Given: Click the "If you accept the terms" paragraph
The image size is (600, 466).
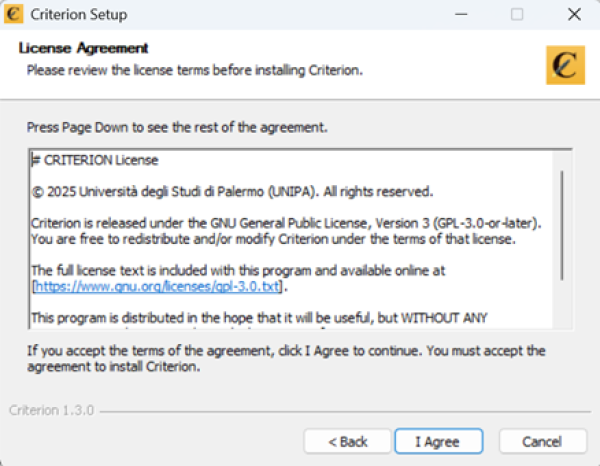Looking at the screenshot, I should coord(285,358).
